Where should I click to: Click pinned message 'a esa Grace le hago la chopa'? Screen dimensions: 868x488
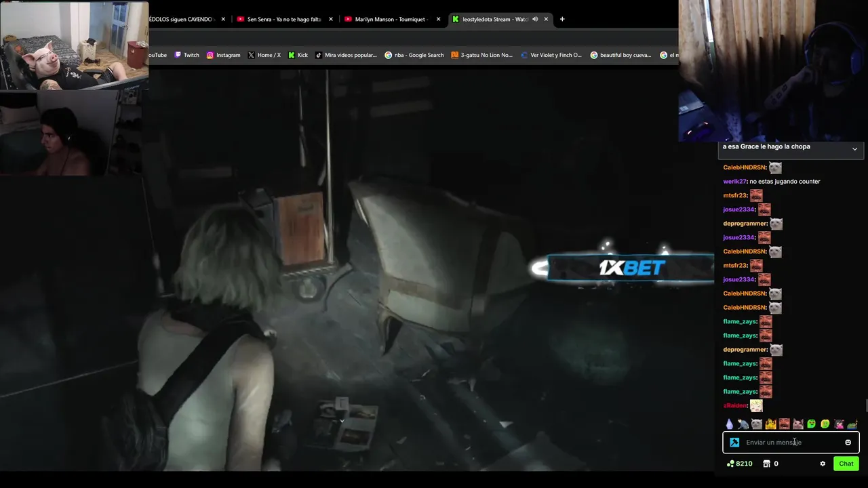coord(766,146)
